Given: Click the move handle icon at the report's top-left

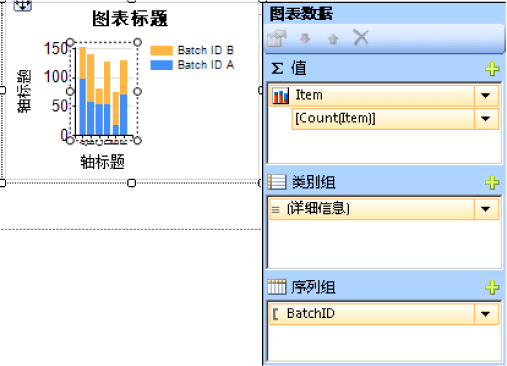Looking at the screenshot, I should click(x=22, y=5).
